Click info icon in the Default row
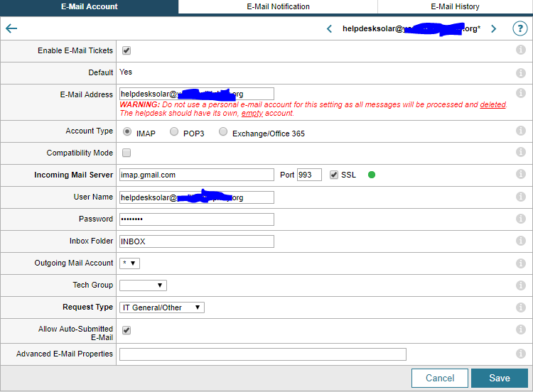Image resolution: width=533 pixels, height=392 pixels. pos(521,72)
